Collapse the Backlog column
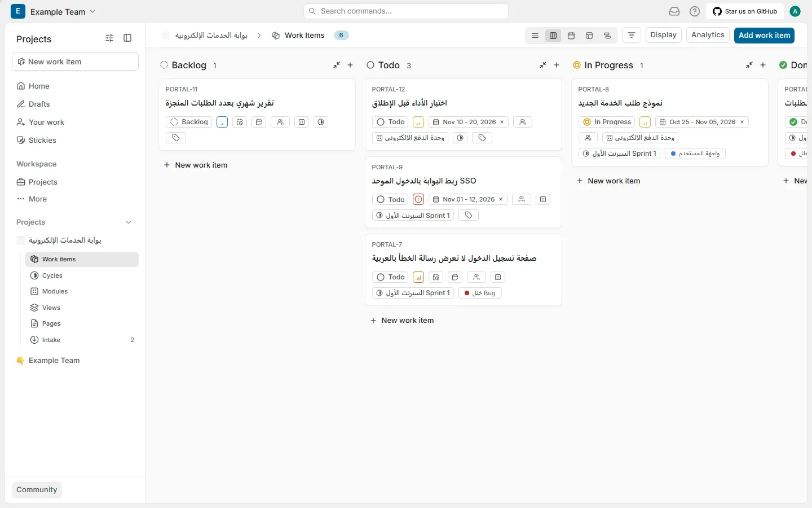Screen dimensions: 812x508 pyautogui.click(x=337, y=65)
